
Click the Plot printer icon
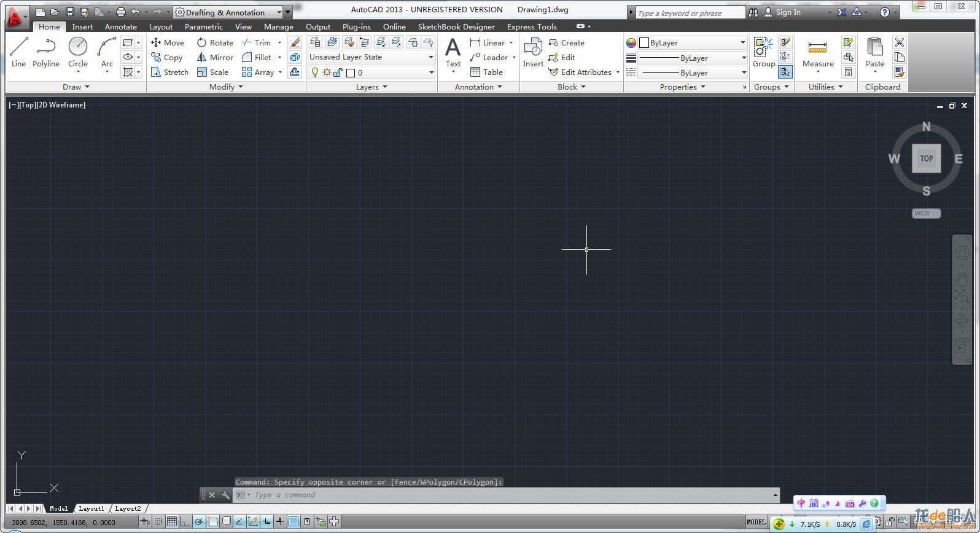coord(120,12)
